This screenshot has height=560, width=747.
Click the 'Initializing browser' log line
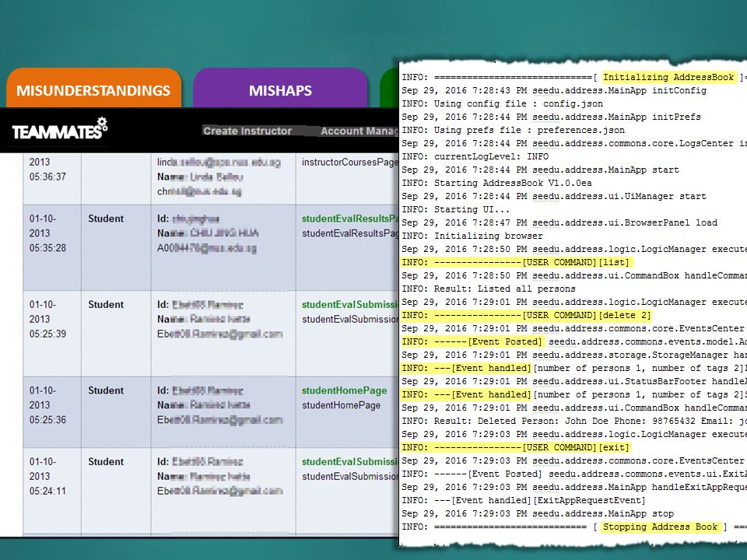(x=472, y=236)
